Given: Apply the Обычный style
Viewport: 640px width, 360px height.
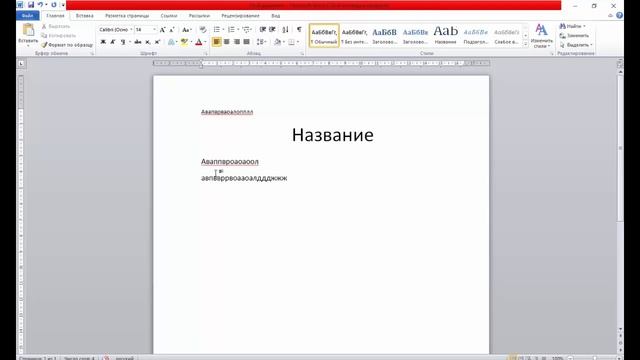Looking at the screenshot, I should [x=324, y=36].
